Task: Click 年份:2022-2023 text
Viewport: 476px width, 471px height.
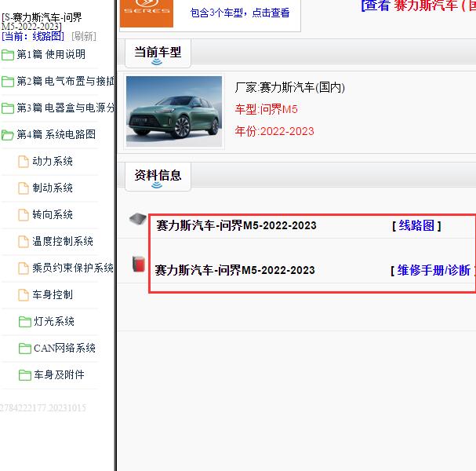Action: coord(274,131)
